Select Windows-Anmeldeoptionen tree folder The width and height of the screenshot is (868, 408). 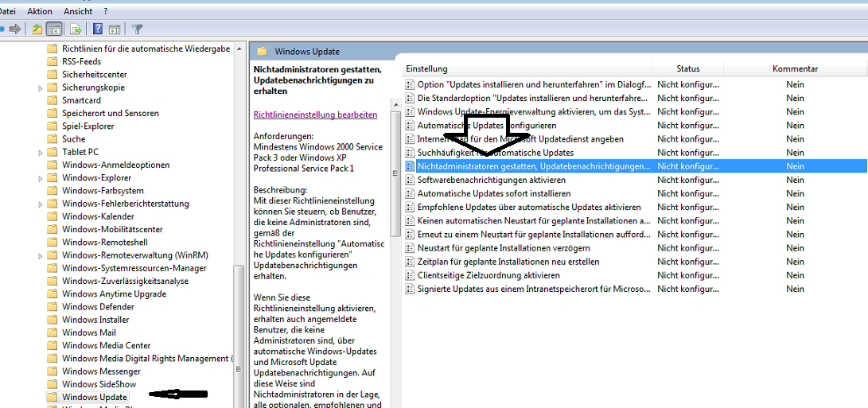(x=115, y=165)
